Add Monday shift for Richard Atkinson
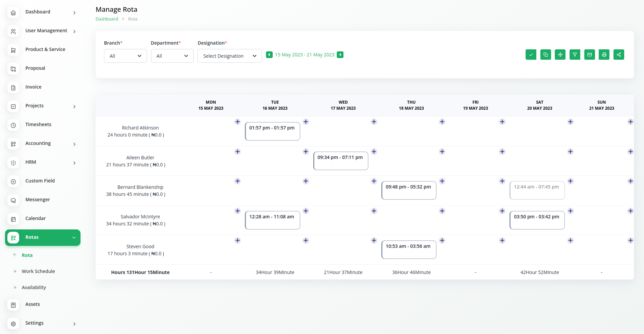The image size is (644, 334). [x=237, y=122]
